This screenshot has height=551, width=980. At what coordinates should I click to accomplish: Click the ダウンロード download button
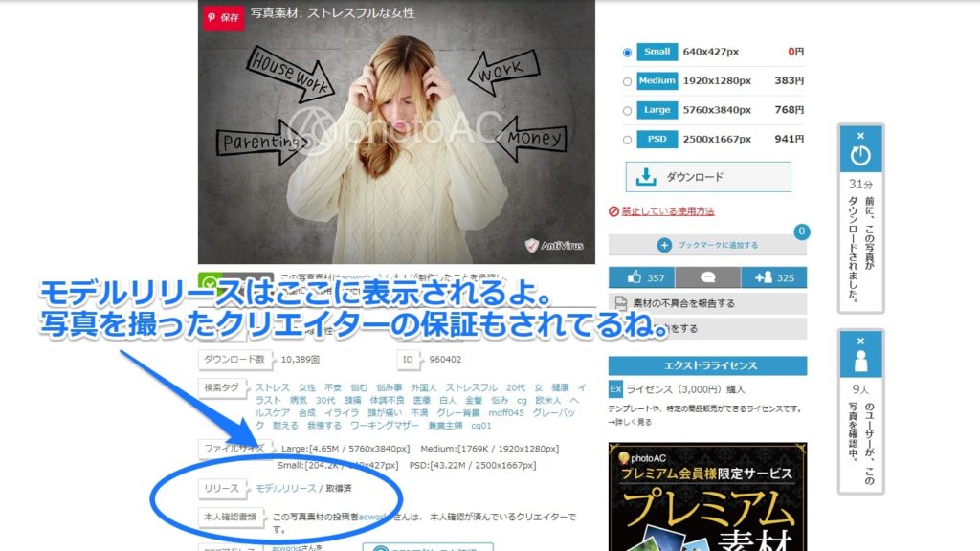tap(708, 177)
